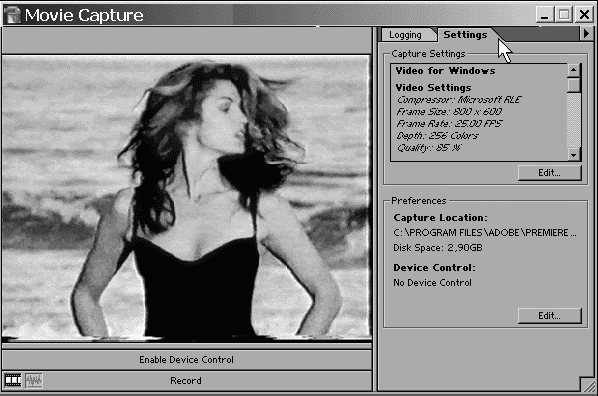The height and width of the screenshot is (396, 598).
Task: Minimize the Movie Capture window
Action: coord(544,15)
